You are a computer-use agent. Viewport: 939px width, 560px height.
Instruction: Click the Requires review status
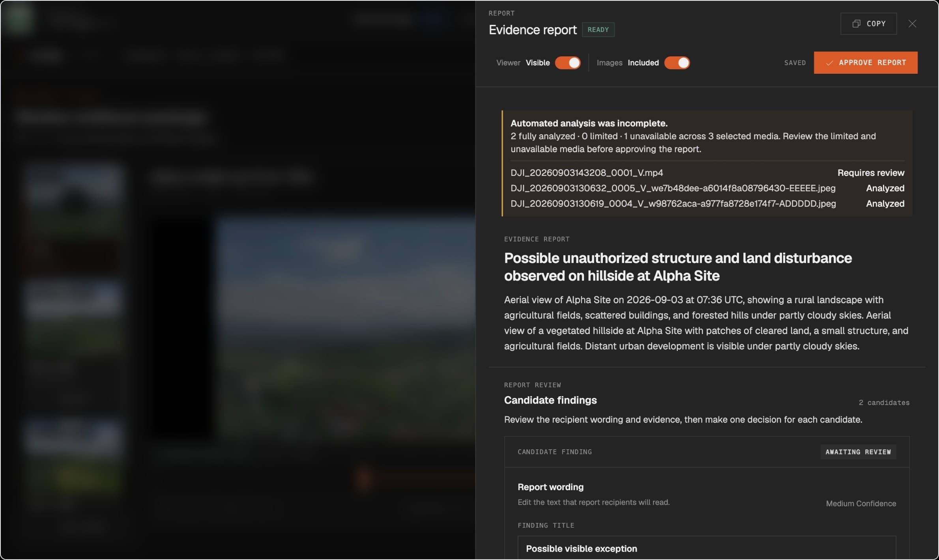tap(871, 173)
